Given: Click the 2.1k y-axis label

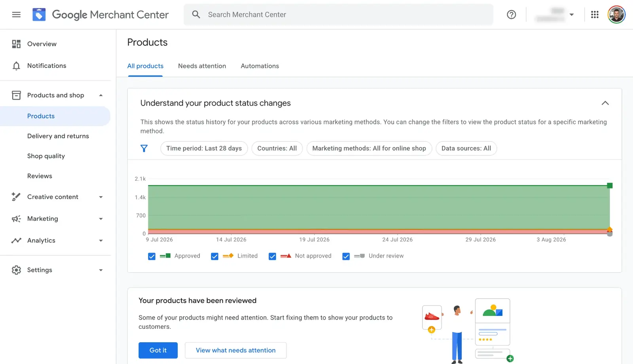Looking at the screenshot, I should click(x=140, y=179).
